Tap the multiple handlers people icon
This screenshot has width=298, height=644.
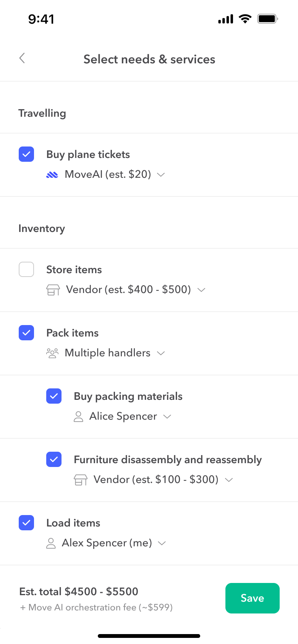tap(52, 353)
